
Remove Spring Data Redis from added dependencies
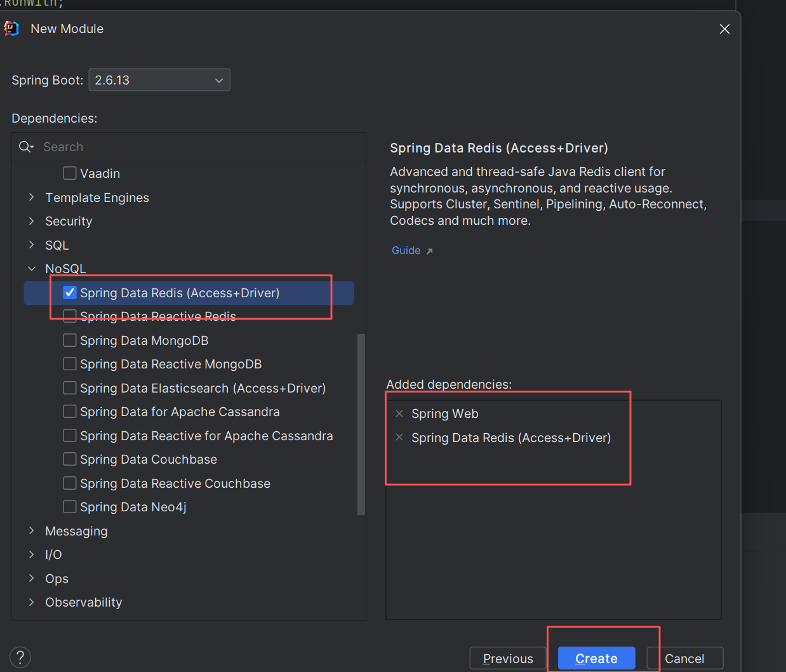(x=399, y=437)
